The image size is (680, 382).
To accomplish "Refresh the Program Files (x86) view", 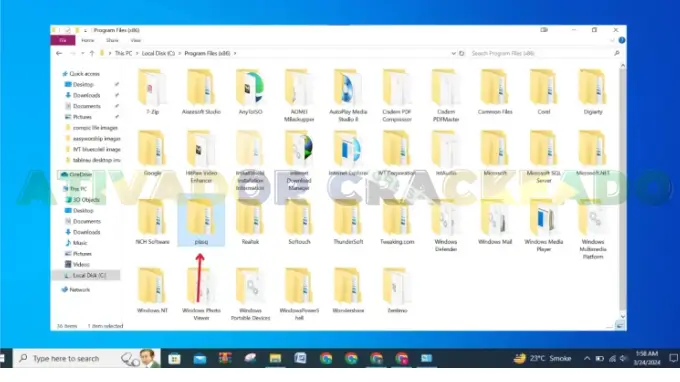I will click(462, 53).
